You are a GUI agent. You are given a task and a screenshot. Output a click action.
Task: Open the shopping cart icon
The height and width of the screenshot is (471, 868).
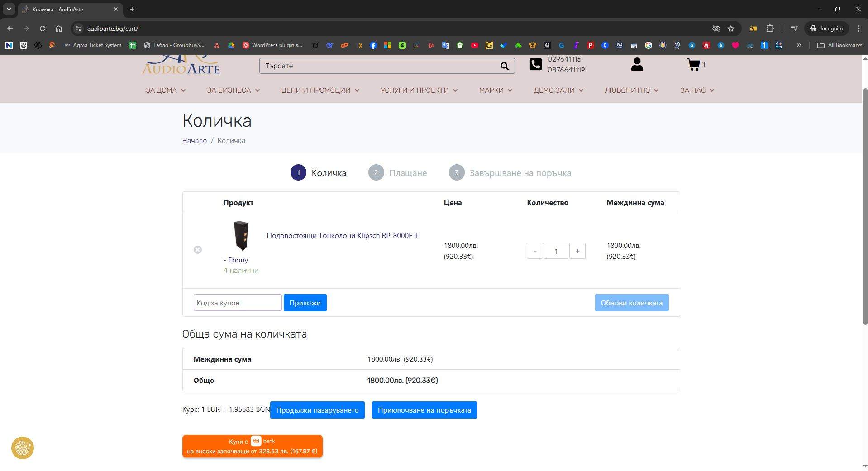(693, 64)
